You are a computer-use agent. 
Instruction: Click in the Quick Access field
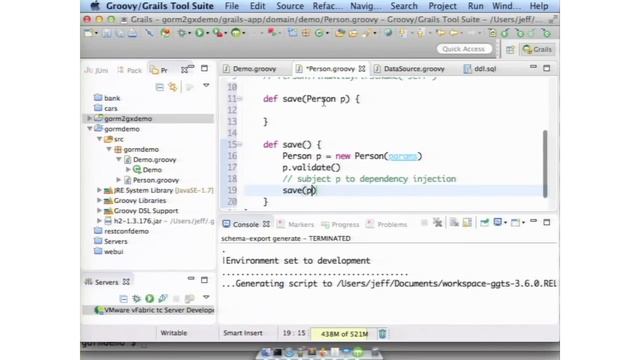pos(464,49)
